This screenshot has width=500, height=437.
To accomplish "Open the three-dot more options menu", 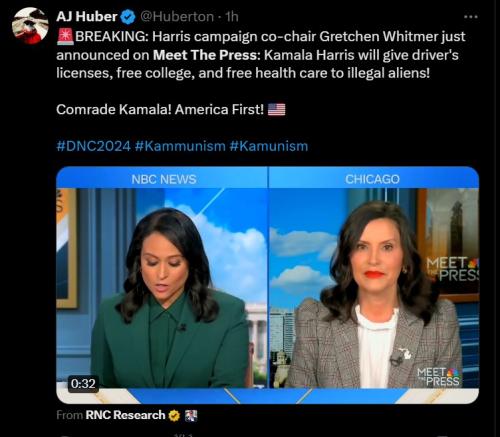I will [471, 17].
